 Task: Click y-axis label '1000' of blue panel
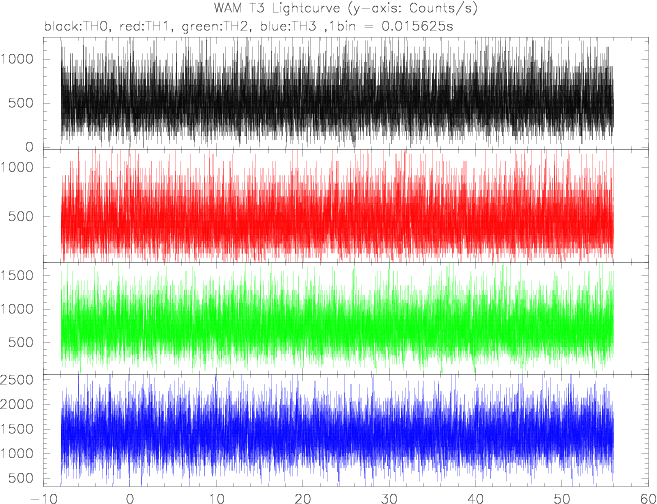point(17,454)
